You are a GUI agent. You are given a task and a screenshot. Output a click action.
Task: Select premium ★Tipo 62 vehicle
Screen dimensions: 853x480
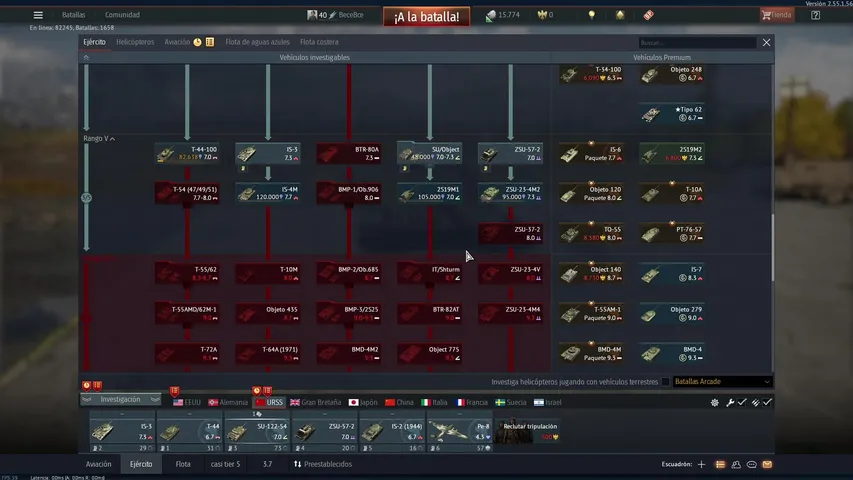(x=672, y=113)
